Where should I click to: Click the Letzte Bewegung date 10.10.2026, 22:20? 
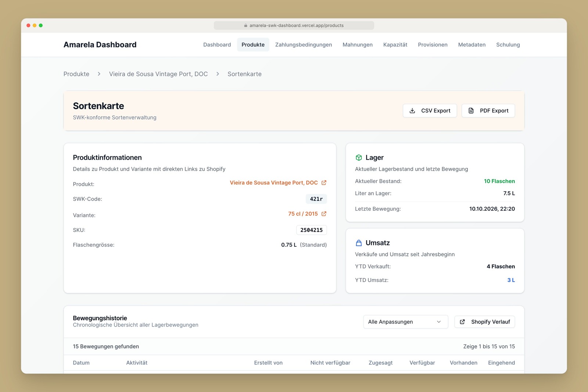492,209
